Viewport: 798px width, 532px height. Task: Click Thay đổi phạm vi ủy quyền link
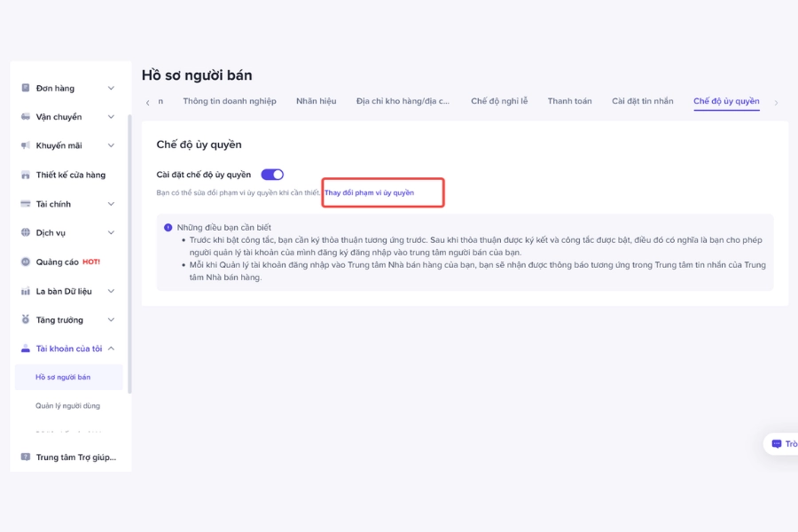point(369,192)
